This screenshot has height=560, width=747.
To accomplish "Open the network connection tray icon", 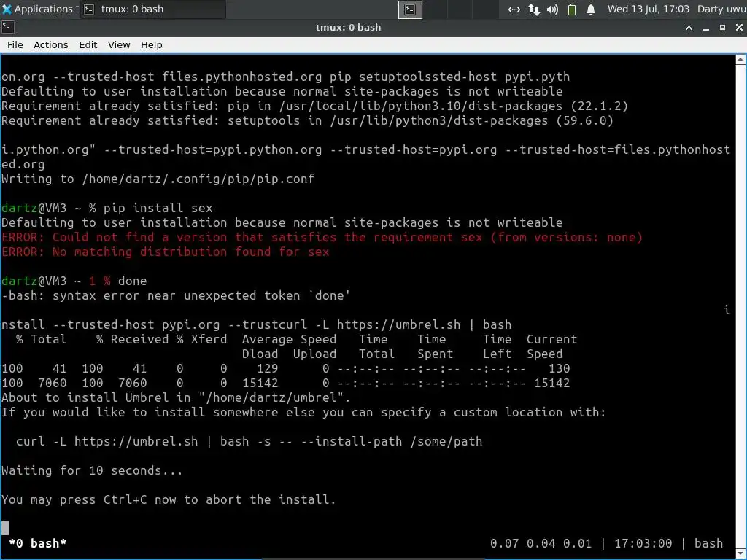I will tap(514, 9).
